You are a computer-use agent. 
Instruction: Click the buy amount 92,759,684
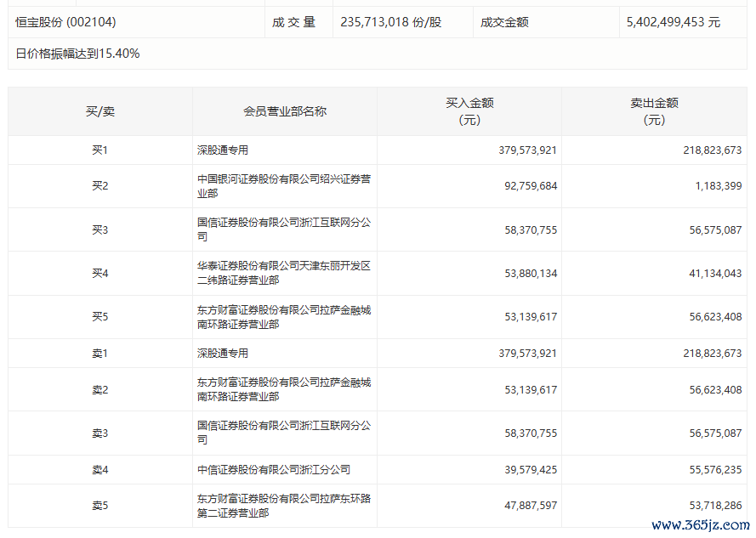pos(527,186)
